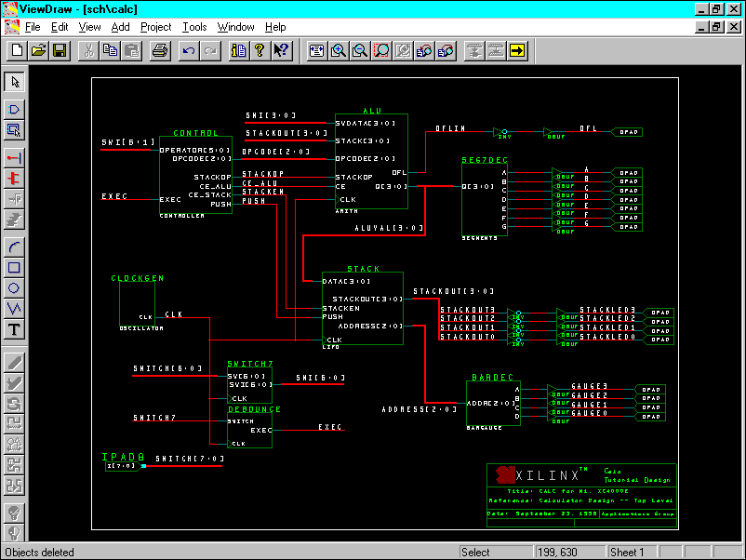Click the print toolbar icon

[x=159, y=50]
